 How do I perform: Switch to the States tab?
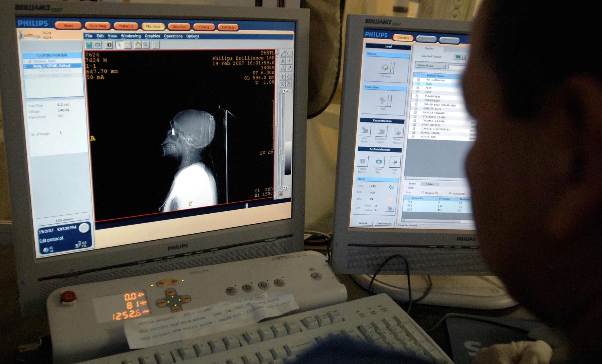430,184
